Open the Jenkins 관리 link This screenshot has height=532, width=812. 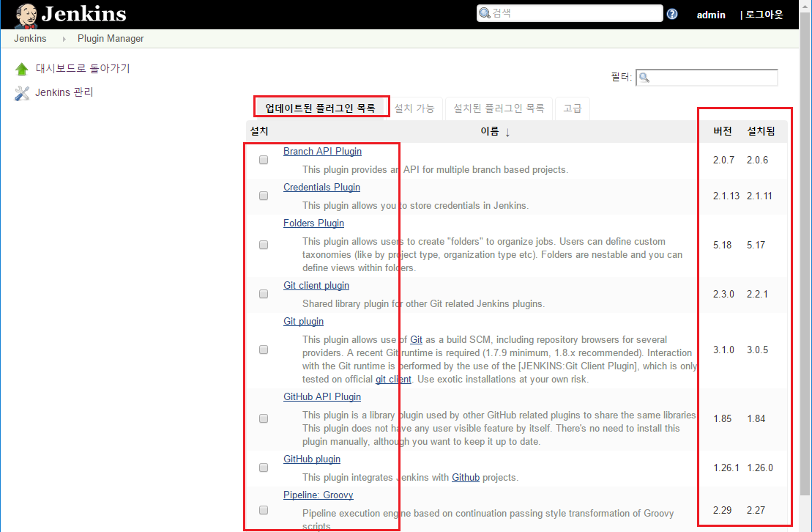click(x=64, y=92)
